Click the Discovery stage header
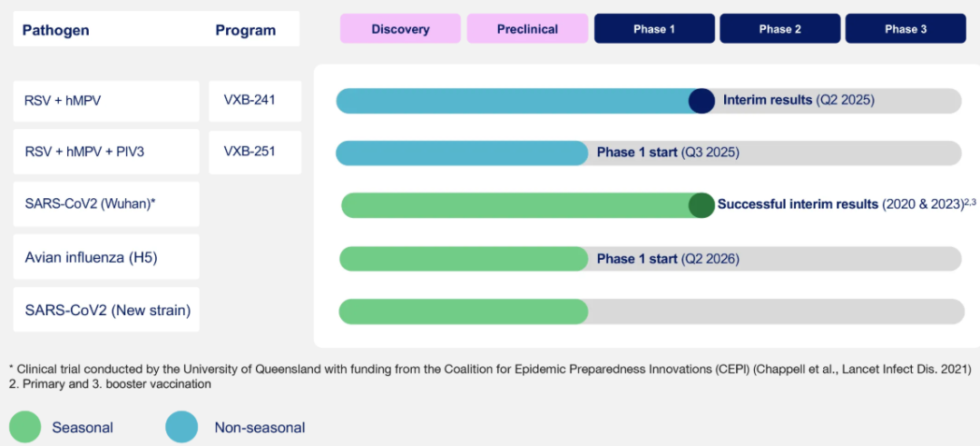 pyautogui.click(x=400, y=29)
